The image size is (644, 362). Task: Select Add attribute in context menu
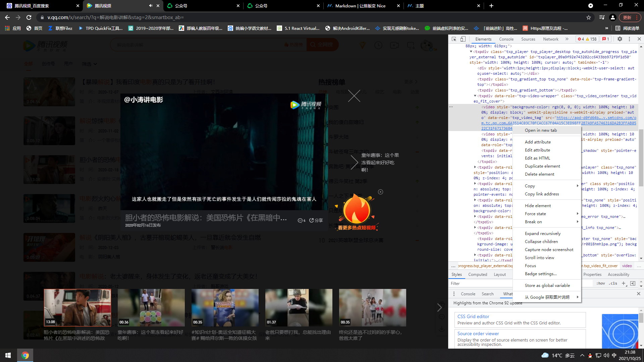[547, 142]
